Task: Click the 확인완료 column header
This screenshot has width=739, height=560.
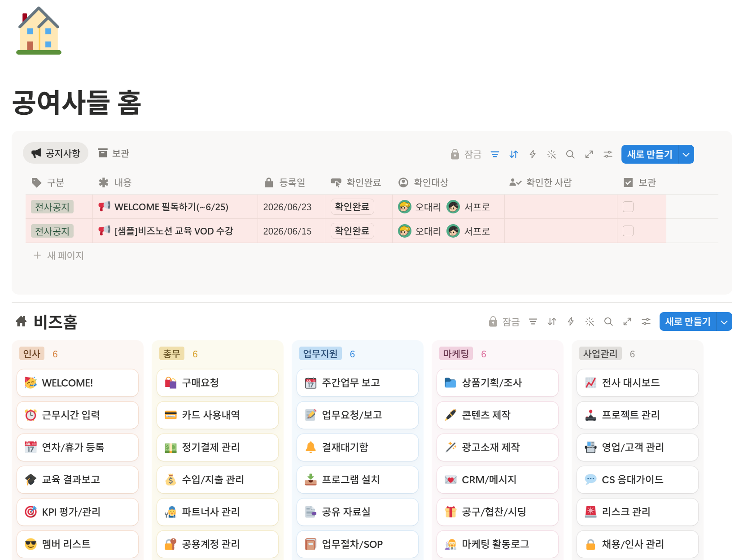Action: point(359,182)
